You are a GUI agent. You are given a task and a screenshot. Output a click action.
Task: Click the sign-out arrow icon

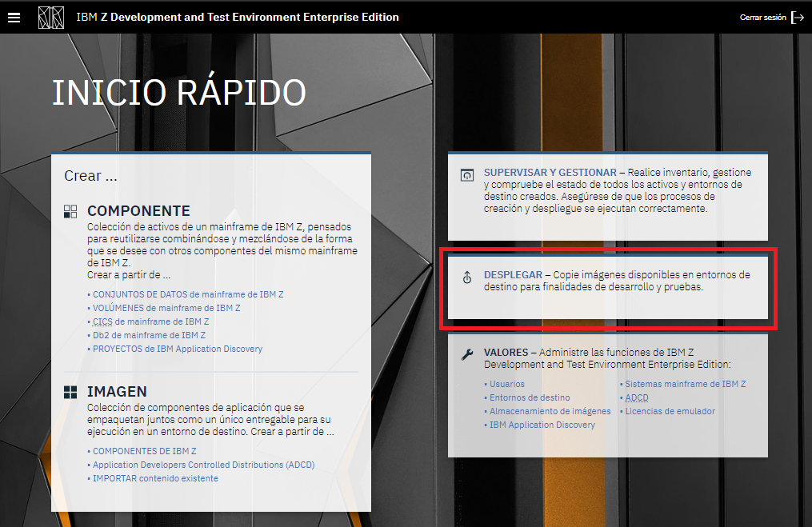[798, 18]
